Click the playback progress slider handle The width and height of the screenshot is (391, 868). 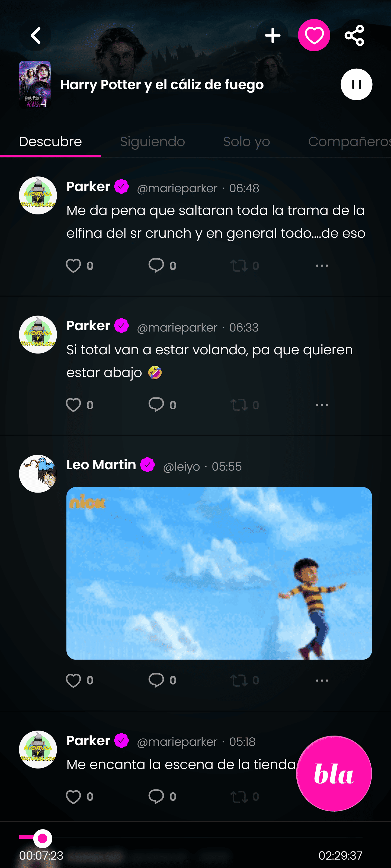tap(43, 838)
